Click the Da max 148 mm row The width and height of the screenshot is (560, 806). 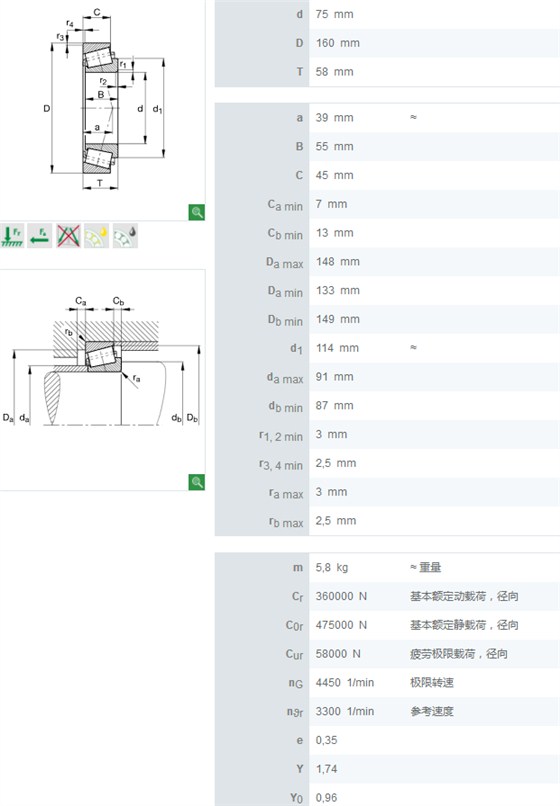[x=387, y=262]
